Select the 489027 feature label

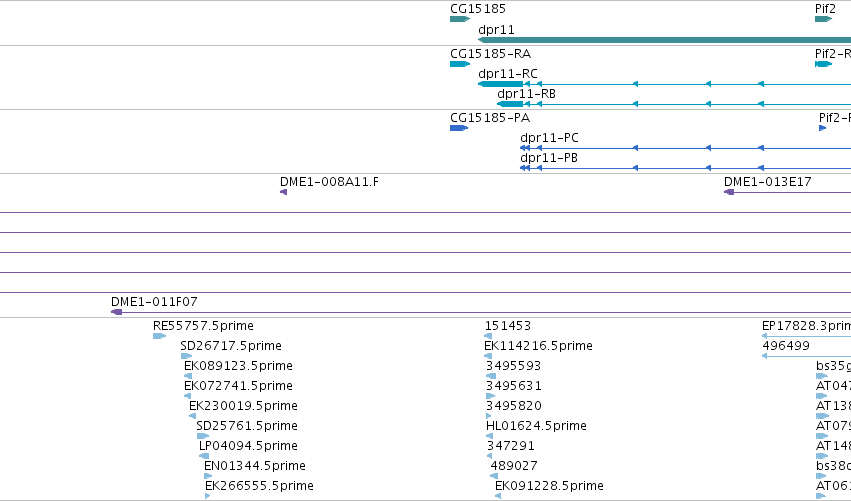(x=514, y=466)
